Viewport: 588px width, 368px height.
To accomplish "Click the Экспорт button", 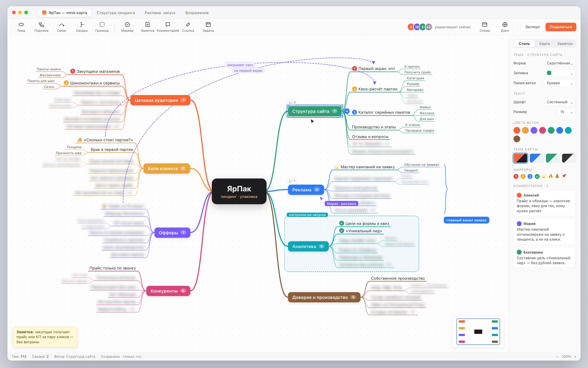I will (533, 27).
